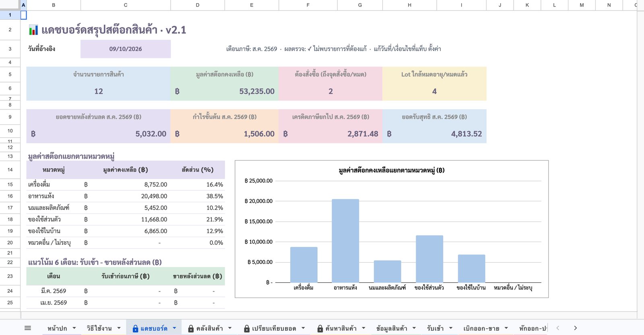Click tax credit value 2,871.48

click(330, 134)
